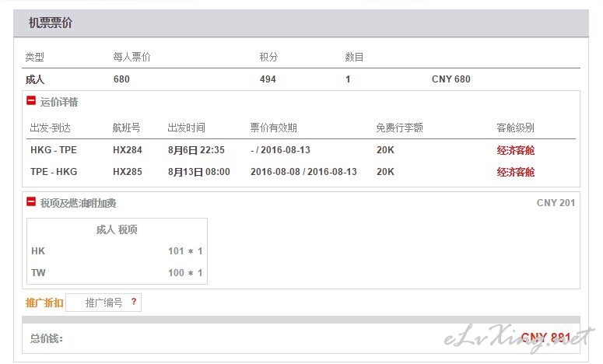Click flight number HX285
This screenshot has width=603, height=364.
pyautogui.click(x=128, y=172)
